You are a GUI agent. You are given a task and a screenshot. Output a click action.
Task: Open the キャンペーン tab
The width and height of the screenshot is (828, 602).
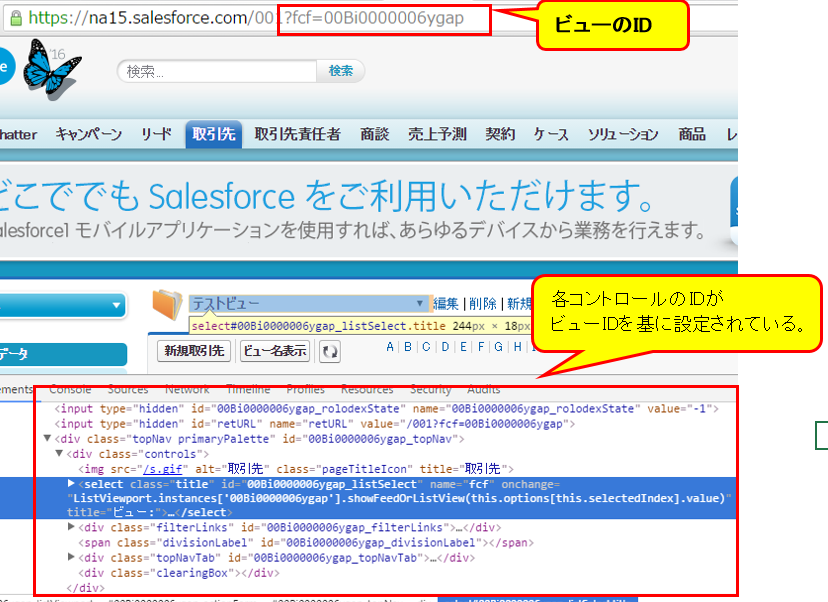(x=89, y=135)
